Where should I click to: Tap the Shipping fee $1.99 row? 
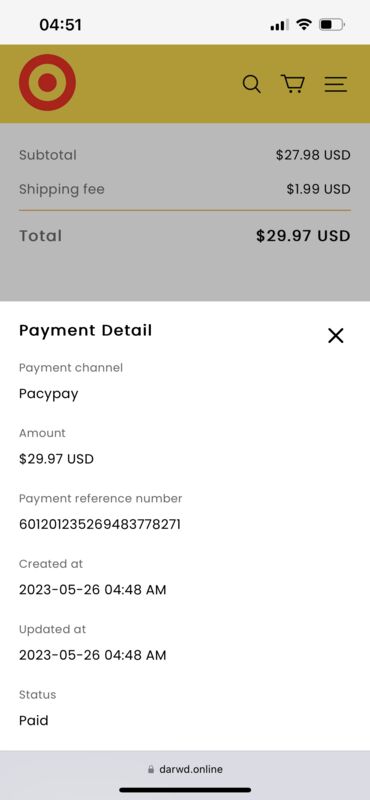(185, 189)
